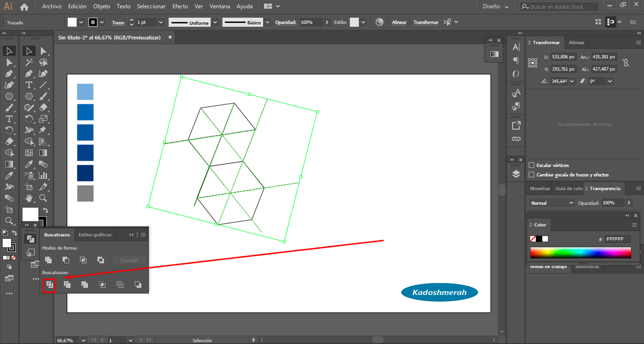Click the Home icon in the top bar

coord(24,7)
